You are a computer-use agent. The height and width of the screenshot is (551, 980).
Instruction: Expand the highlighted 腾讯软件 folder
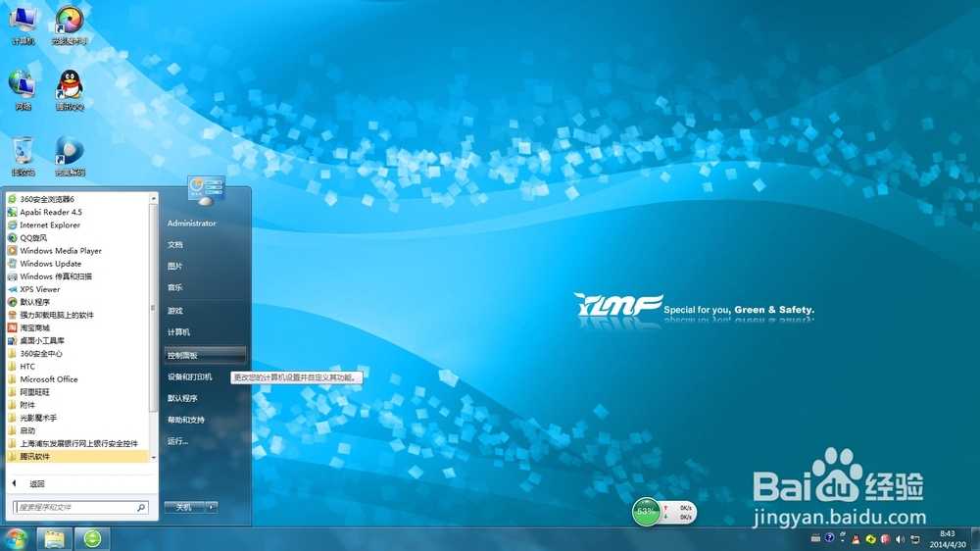[x=77, y=456]
